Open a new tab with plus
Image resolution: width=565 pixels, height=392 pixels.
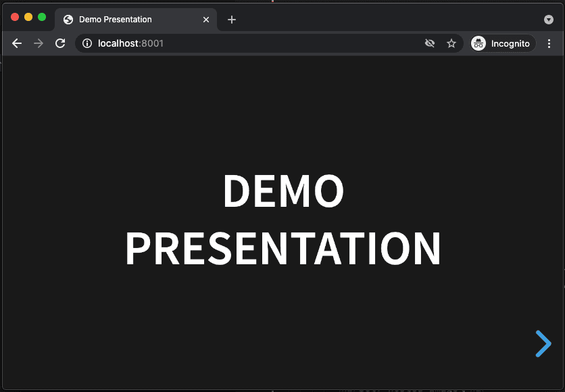coord(232,20)
